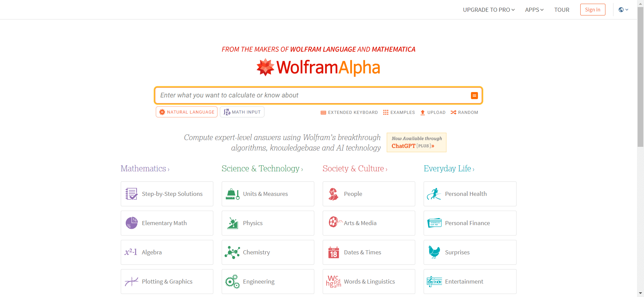Click the Surprises chicken icon
Viewport: 644px width, 297px height.
pyautogui.click(x=434, y=252)
